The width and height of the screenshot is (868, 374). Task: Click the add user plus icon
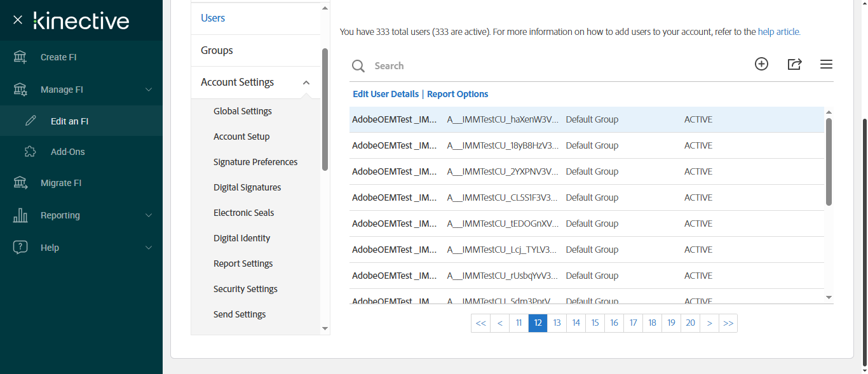point(761,64)
